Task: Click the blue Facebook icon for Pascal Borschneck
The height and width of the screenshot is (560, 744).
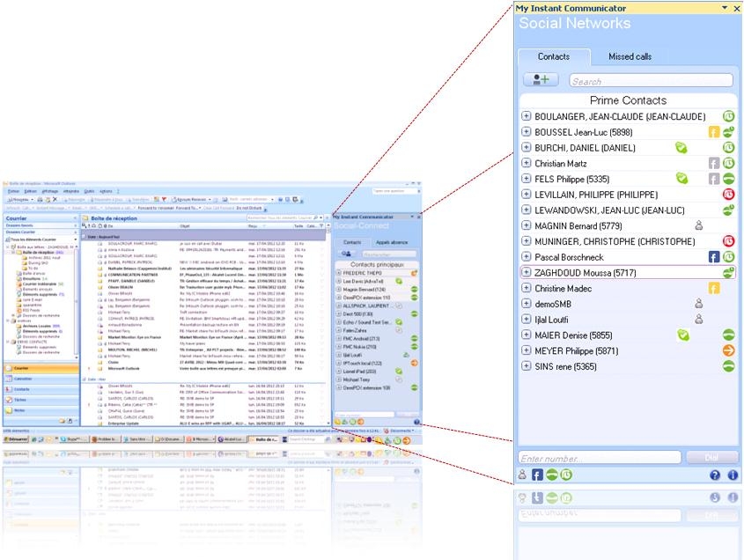Action: tap(714, 257)
